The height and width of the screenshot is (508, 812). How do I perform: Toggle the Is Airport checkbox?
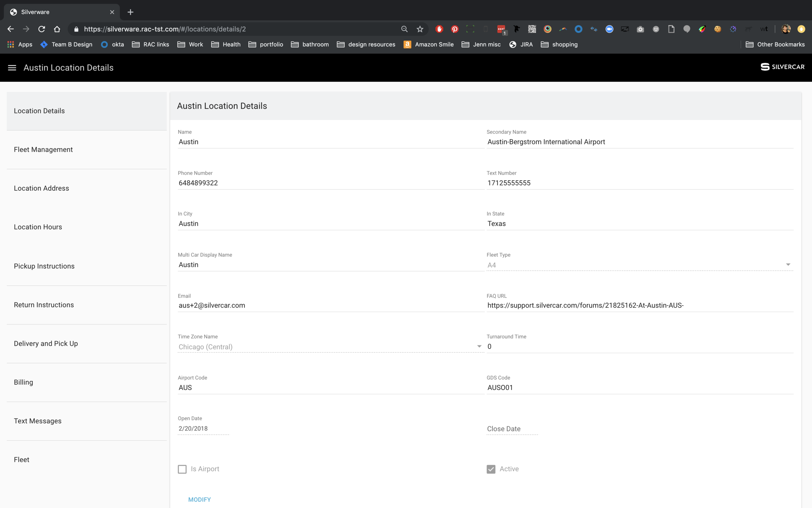tap(182, 469)
